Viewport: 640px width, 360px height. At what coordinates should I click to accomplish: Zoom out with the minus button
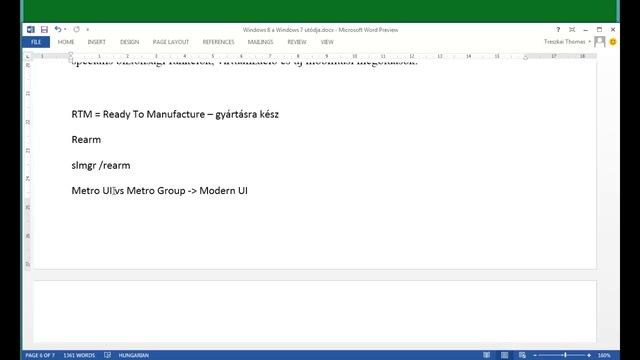(x=535, y=355)
